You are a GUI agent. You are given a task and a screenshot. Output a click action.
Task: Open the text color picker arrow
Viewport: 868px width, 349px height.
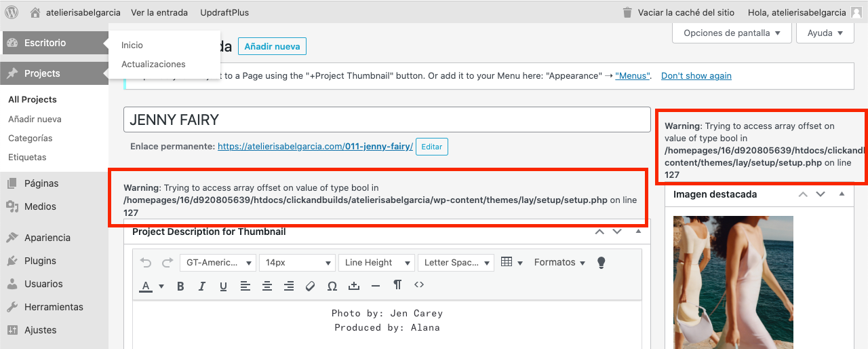click(x=161, y=287)
